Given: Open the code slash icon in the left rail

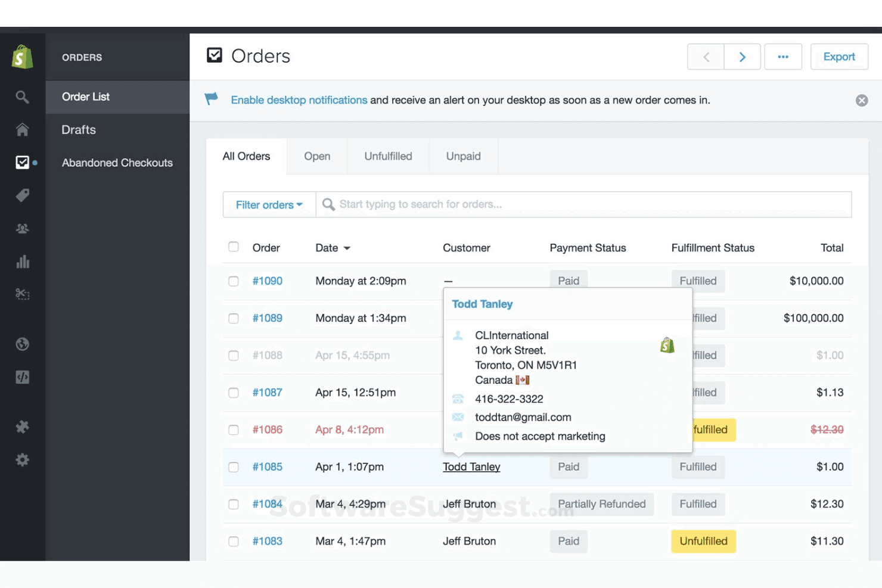Looking at the screenshot, I should [x=22, y=377].
